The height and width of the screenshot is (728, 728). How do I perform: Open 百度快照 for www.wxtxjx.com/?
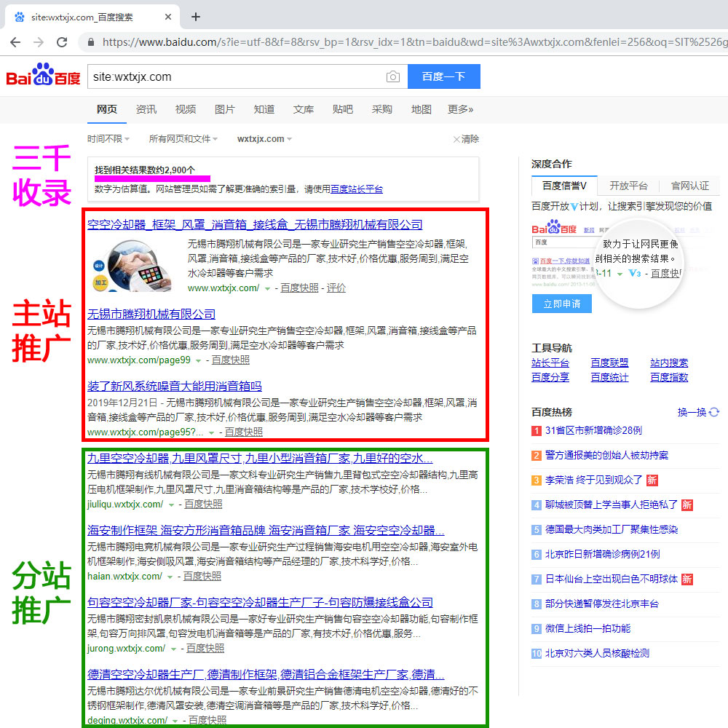[299, 288]
